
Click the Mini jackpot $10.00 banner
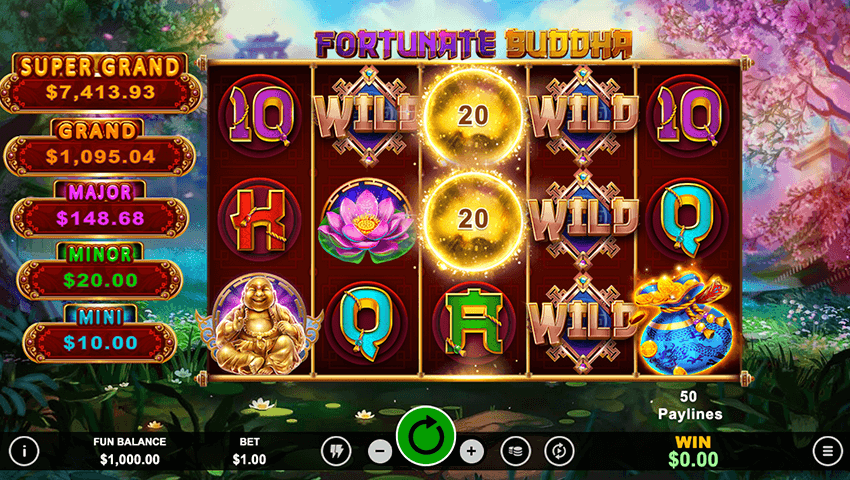pos(100,333)
